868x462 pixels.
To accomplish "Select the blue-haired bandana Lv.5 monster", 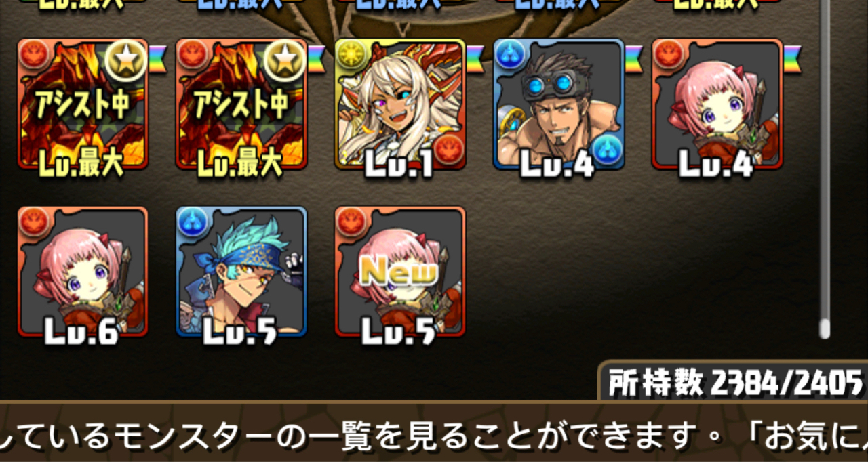I will click(x=241, y=272).
